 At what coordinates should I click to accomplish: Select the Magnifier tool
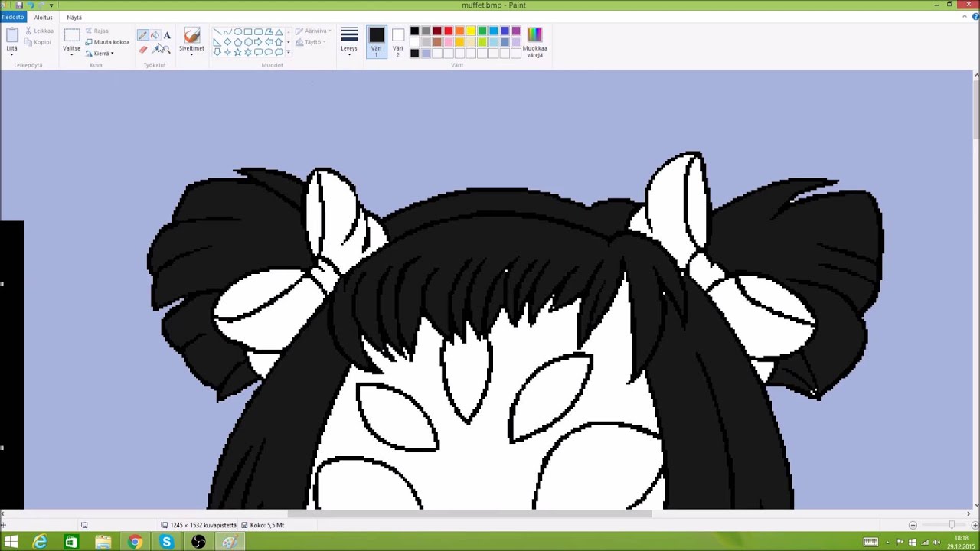coord(166,49)
